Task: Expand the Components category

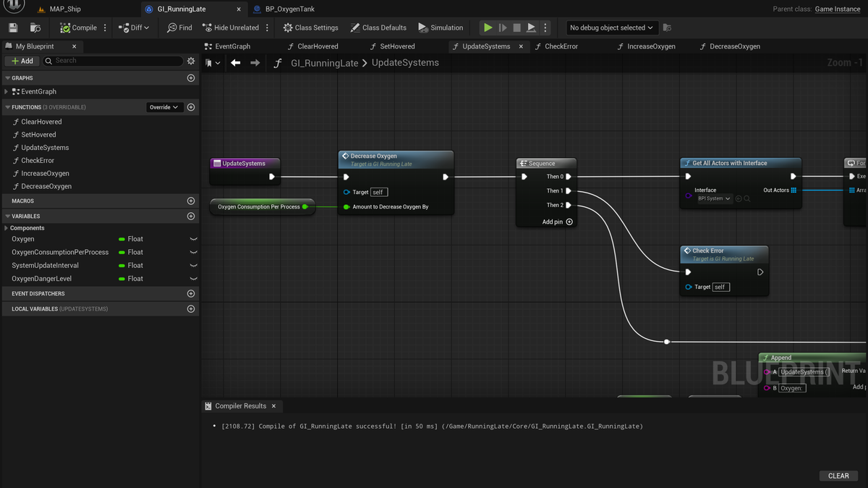Action: 7,228
